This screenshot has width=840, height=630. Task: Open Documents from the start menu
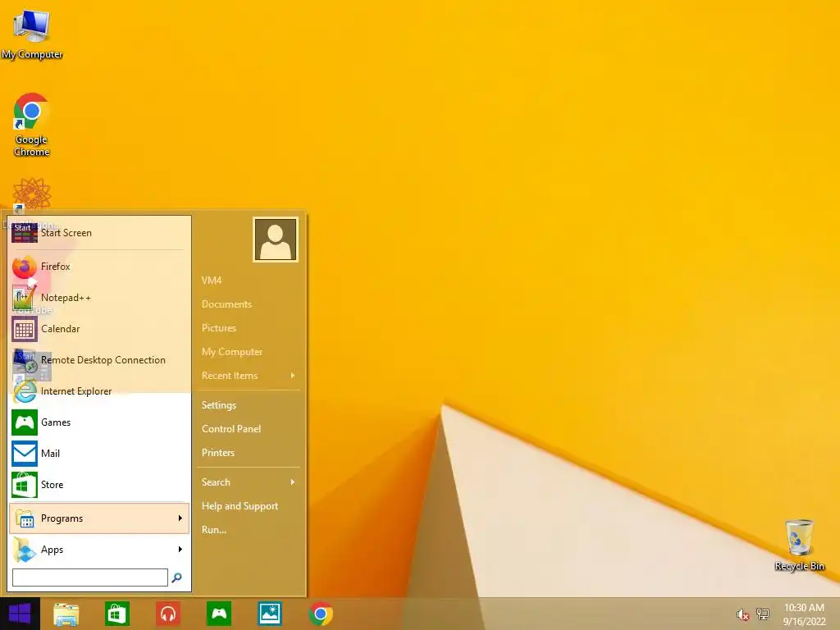click(226, 304)
